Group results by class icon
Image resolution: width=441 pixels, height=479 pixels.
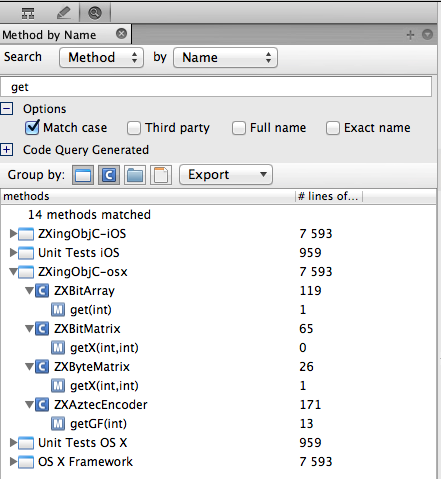(x=109, y=175)
